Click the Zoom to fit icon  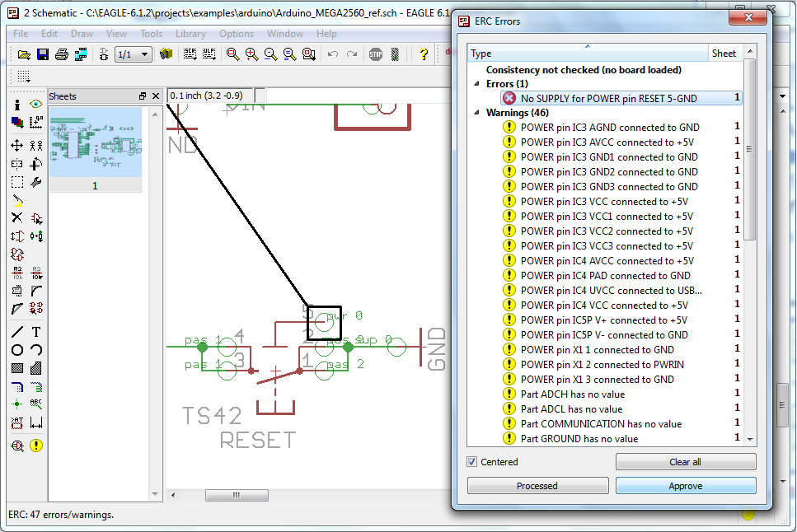pos(233,54)
